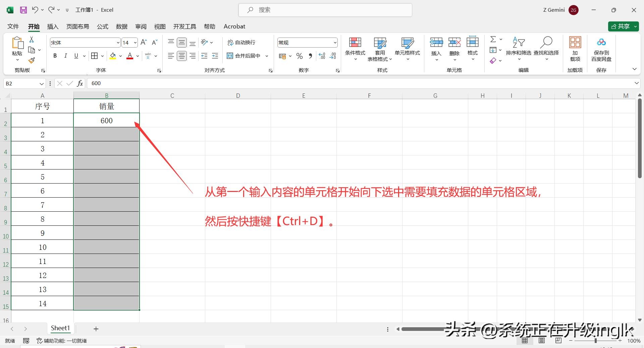Toggle Wrap Text (自动换行)
Screen dimensions: 644x348
[241, 43]
